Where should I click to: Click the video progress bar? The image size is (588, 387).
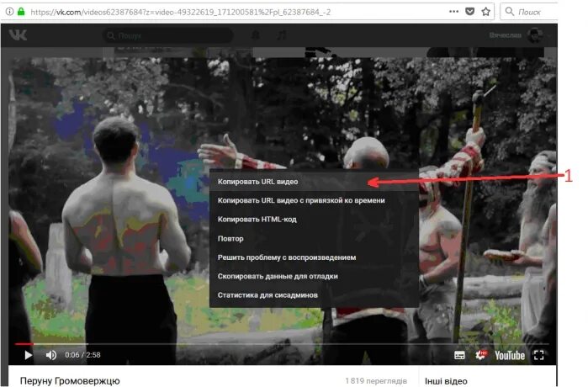pyautogui.click(x=282, y=343)
